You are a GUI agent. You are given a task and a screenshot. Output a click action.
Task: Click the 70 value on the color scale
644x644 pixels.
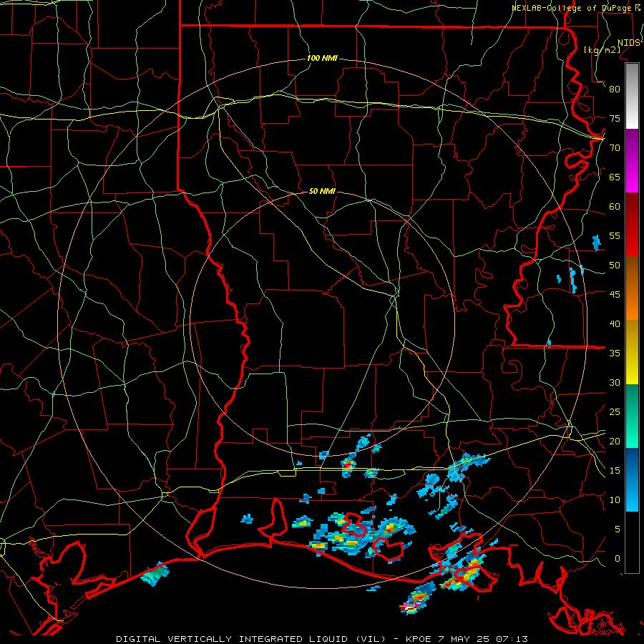tap(615, 148)
